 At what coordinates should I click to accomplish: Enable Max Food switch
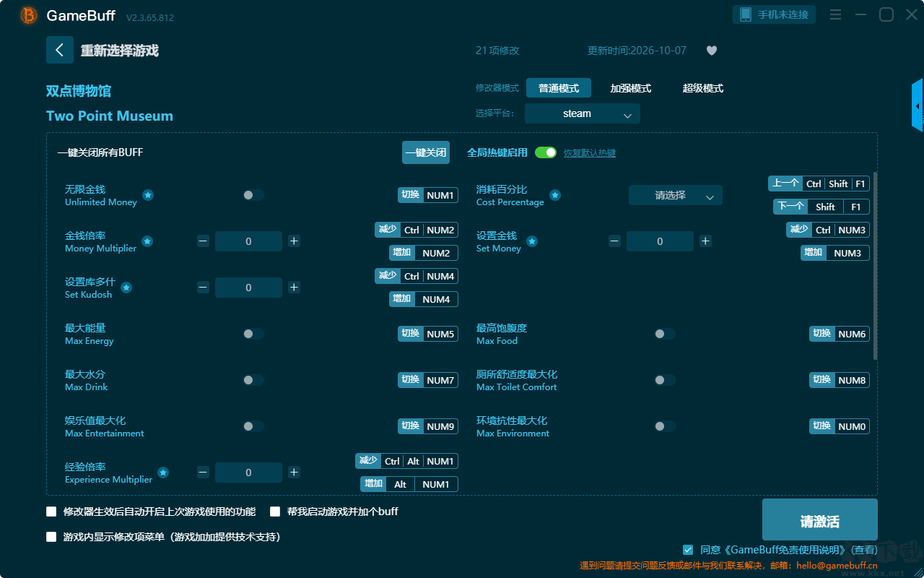665,334
